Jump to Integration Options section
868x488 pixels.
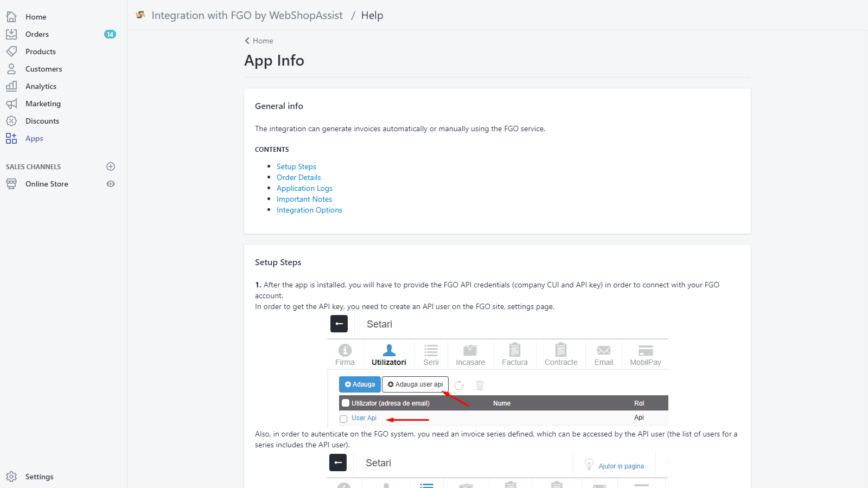(309, 210)
